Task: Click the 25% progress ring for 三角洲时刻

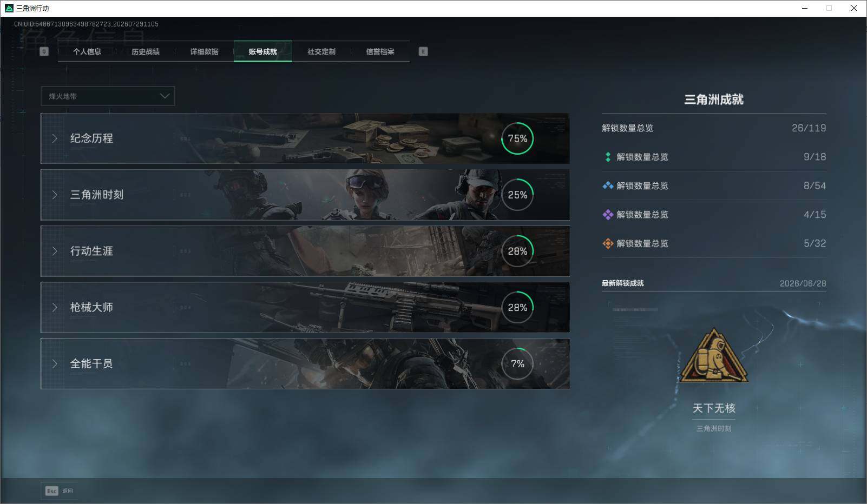Action: [517, 195]
